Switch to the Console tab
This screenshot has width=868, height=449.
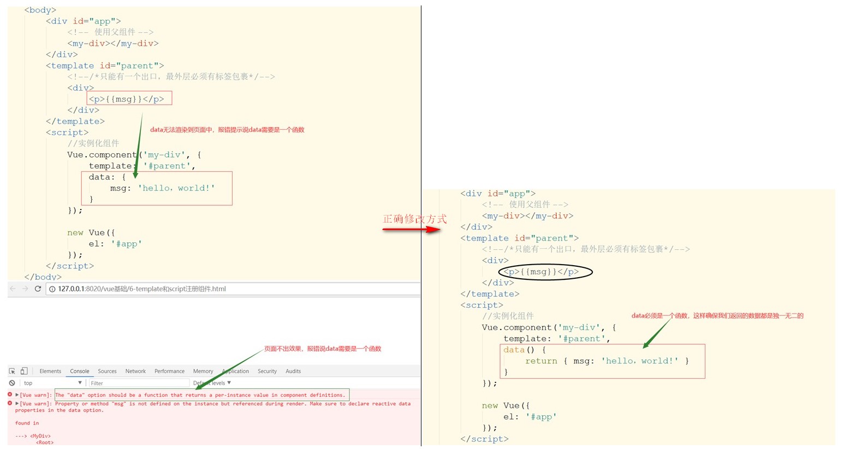(x=80, y=371)
